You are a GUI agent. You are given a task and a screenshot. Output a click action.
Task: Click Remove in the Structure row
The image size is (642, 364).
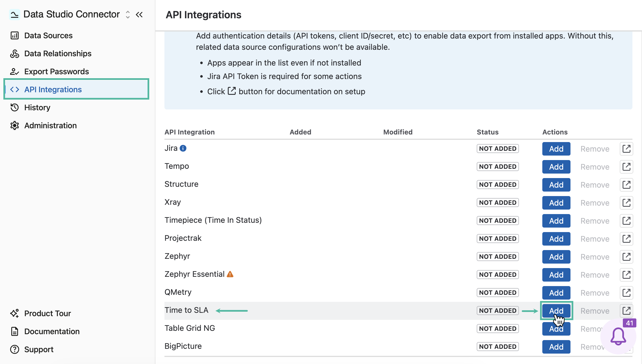pyautogui.click(x=595, y=185)
